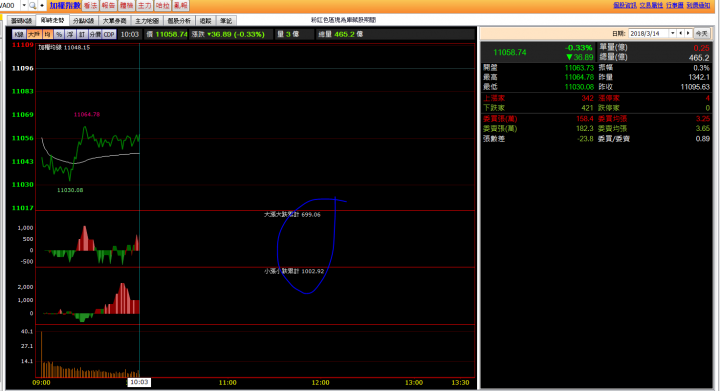This screenshot has width=720, height=391.
Task: Open the 主力 button
Action: pyautogui.click(x=144, y=6)
